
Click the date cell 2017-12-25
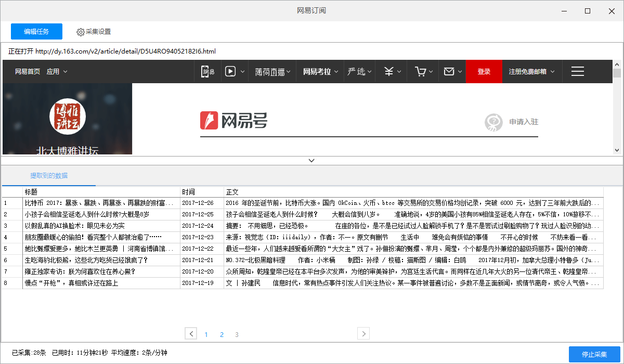pos(202,214)
